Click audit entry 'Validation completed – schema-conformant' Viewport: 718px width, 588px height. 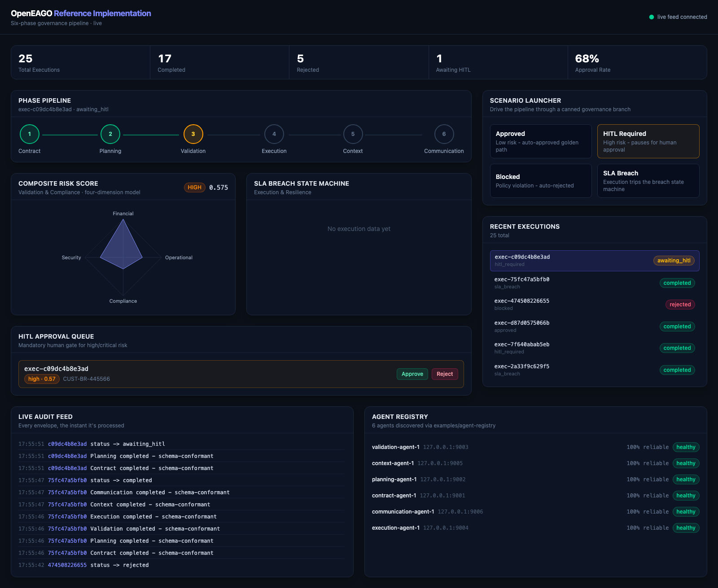pyautogui.click(x=181, y=529)
